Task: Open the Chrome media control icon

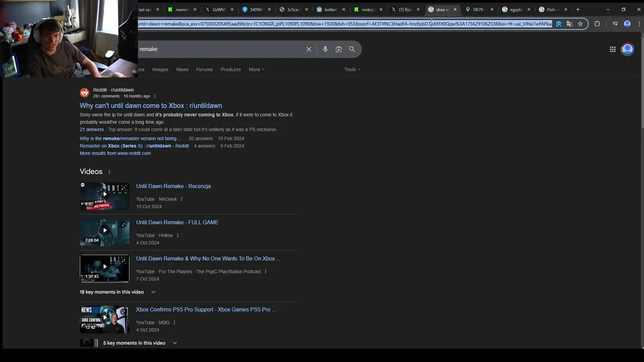Action: point(615,24)
